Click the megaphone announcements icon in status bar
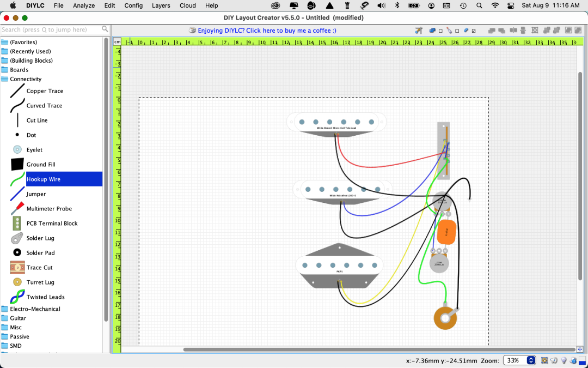Image resolution: width=588 pixels, height=368 pixels. point(554,360)
